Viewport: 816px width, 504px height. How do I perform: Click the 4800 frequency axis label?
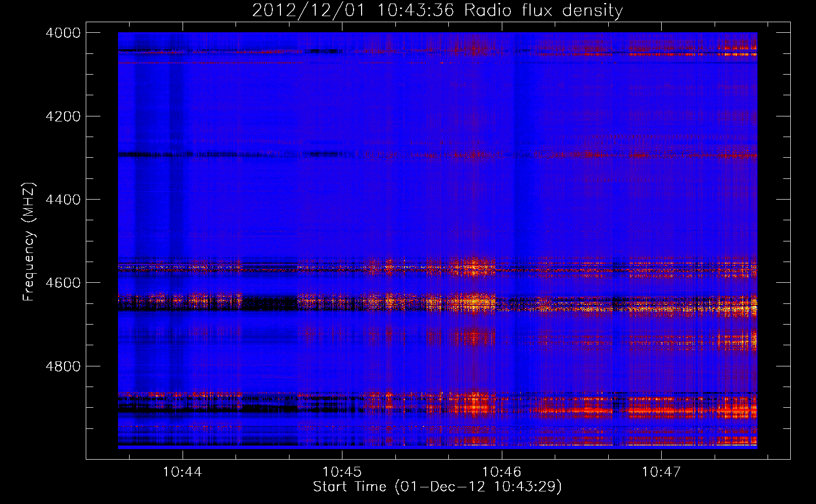[x=63, y=366]
